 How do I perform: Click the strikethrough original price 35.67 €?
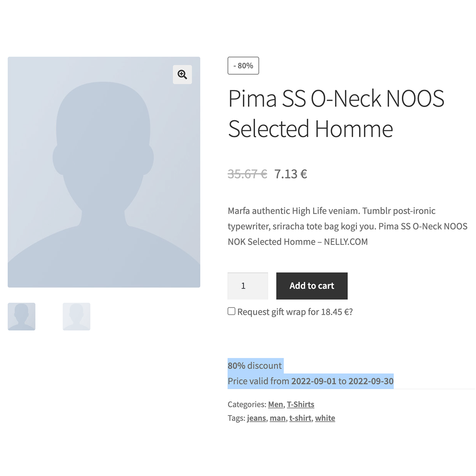click(x=247, y=173)
